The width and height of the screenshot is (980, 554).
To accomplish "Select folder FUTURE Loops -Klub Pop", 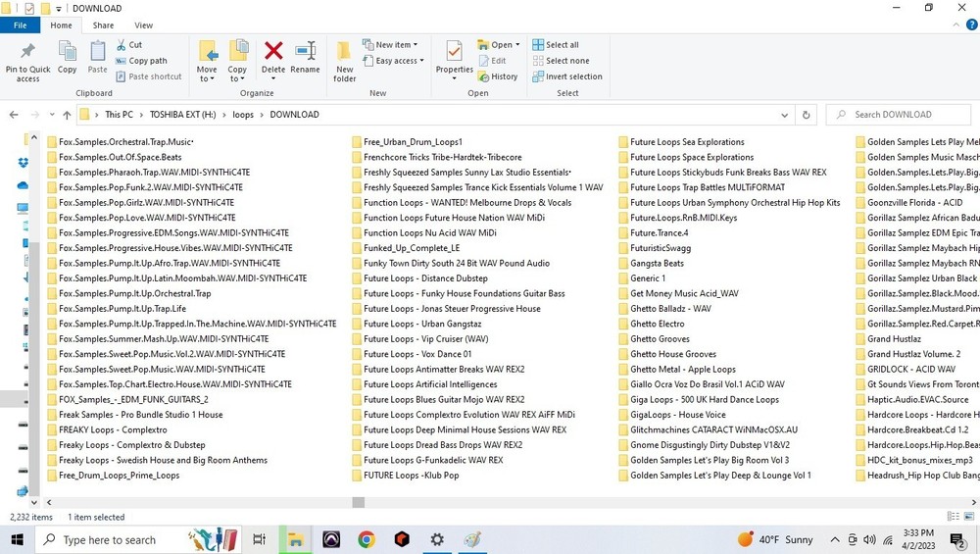I will pyautogui.click(x=406, y=476).
